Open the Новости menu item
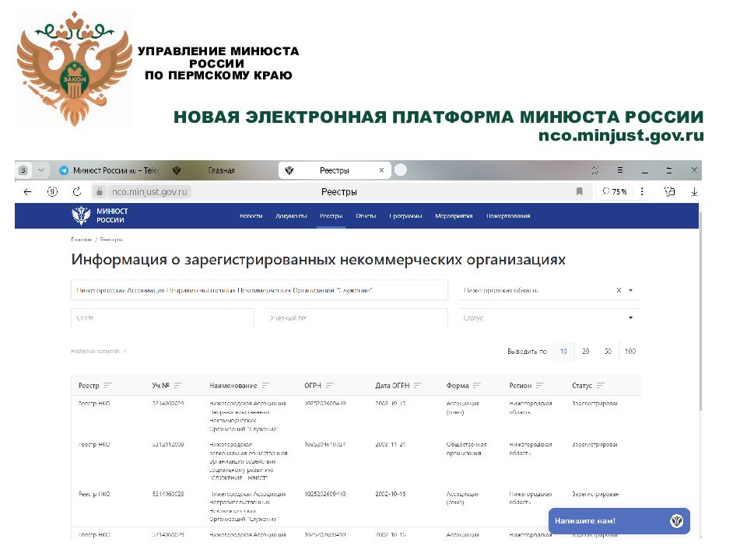This screenshot has height=560, width=747. point(251,215)
